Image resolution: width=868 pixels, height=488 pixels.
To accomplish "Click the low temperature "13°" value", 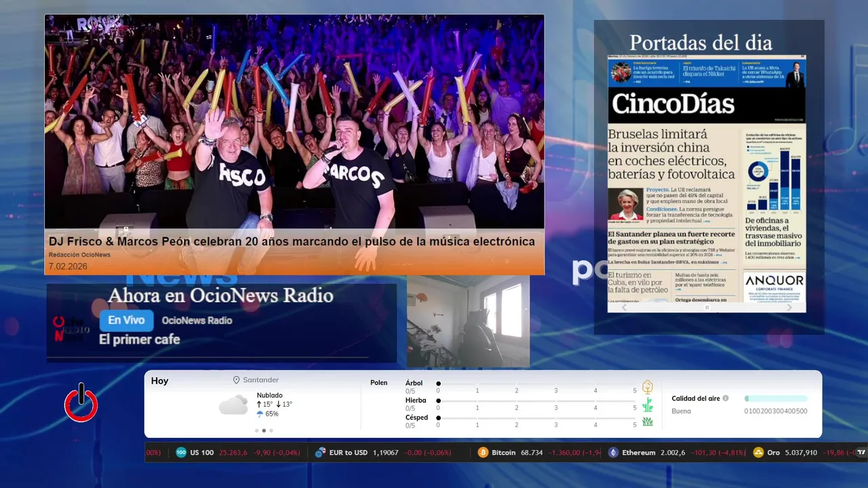I will [x=287, y=405].
